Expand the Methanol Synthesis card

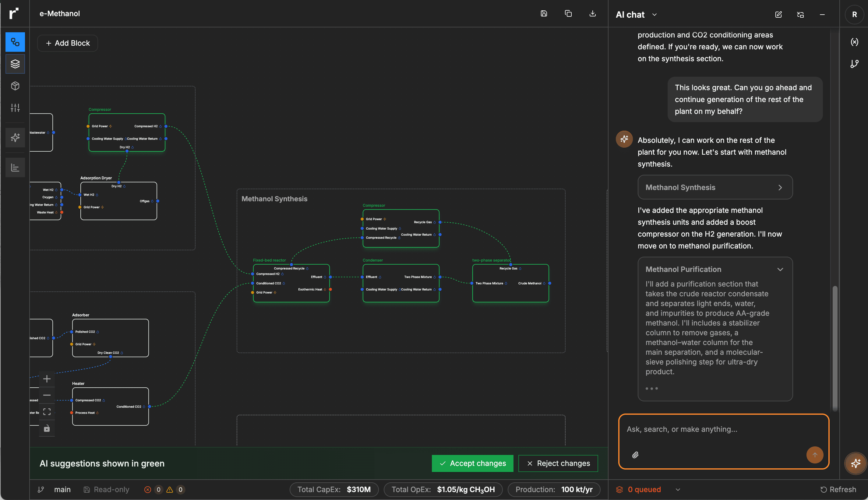coord(780,188)
